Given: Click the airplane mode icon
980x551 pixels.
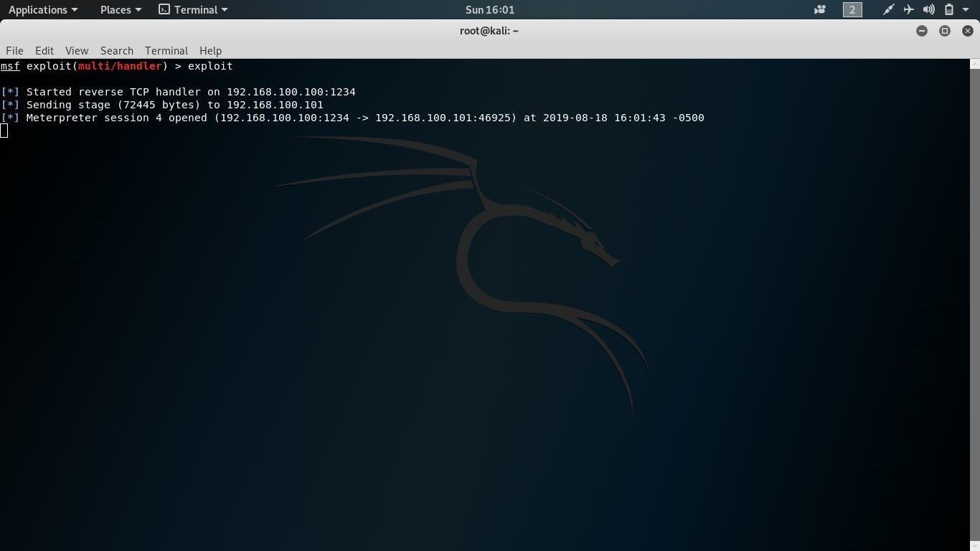Looking at the screenshot, I should [908, 9].
